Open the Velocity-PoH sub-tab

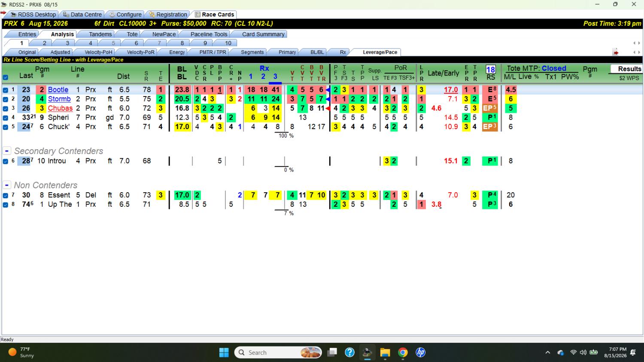click(x=98, y=52)
